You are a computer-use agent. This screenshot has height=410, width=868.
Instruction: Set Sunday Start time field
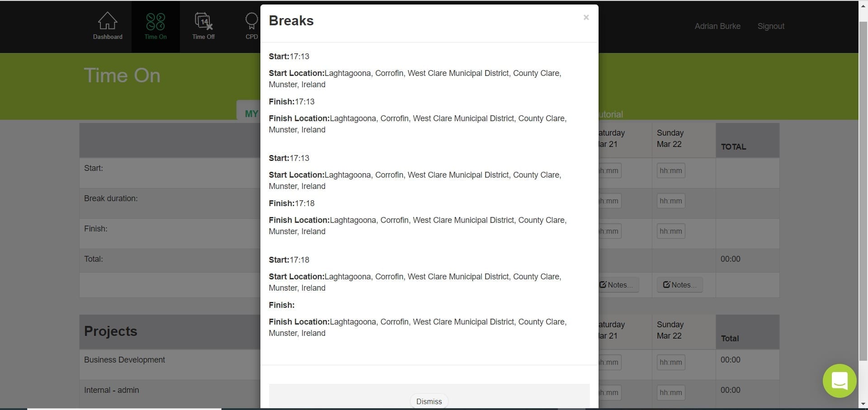click(x=671, y=170)
